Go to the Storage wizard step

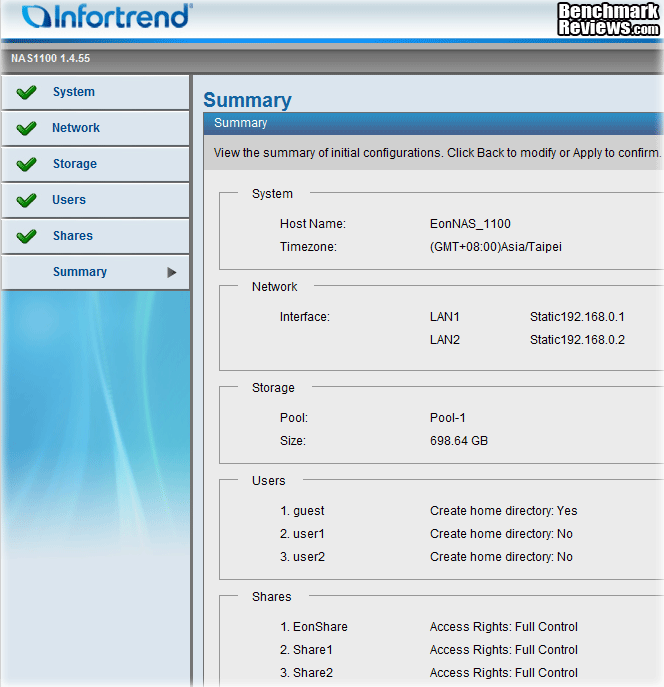click(95, 164)
